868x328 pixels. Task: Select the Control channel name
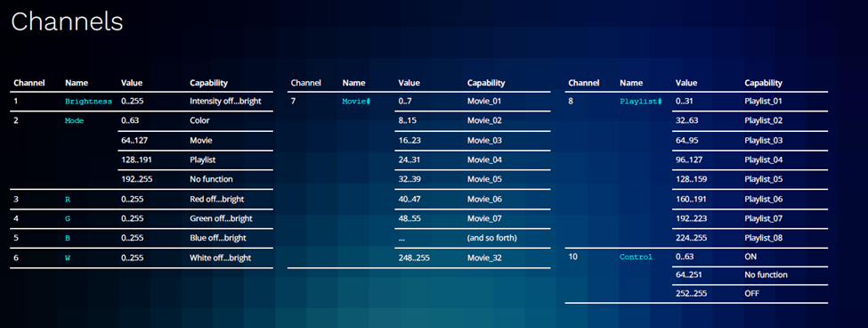coord(636,257)
